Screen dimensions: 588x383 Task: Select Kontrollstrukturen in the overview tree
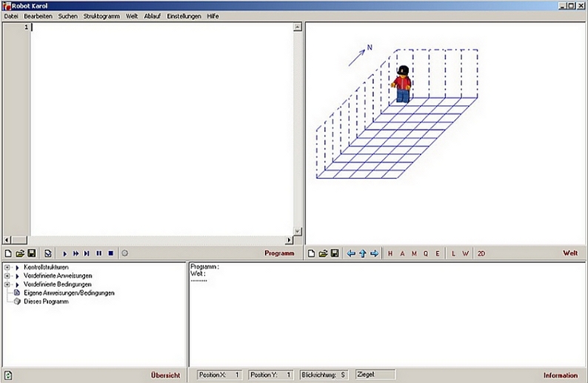[46, 267]
